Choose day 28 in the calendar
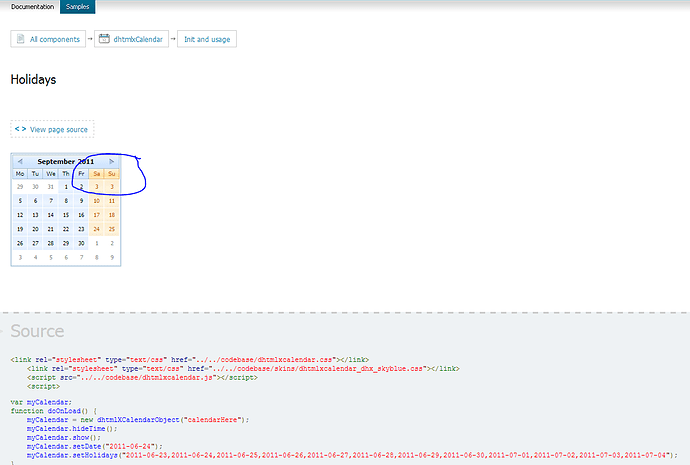Image resolution: width=690 pixels, height=465 pixels. tap(51, 243)
